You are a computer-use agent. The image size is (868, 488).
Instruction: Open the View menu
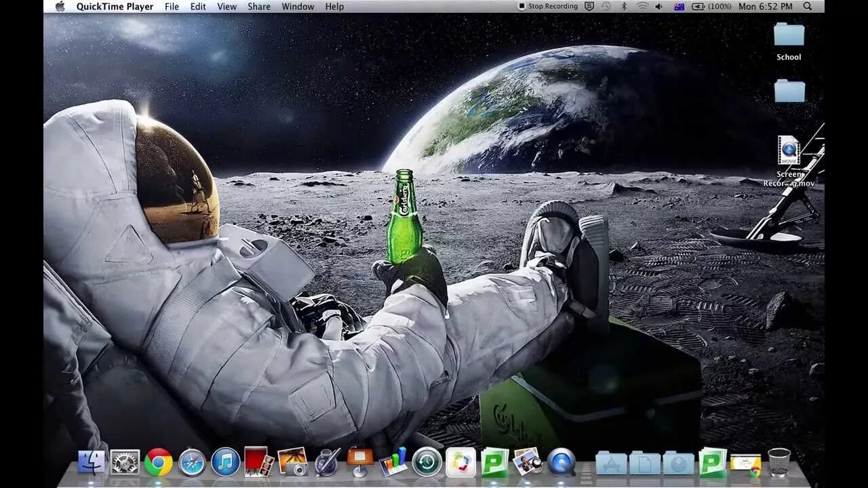coord(227,6)
